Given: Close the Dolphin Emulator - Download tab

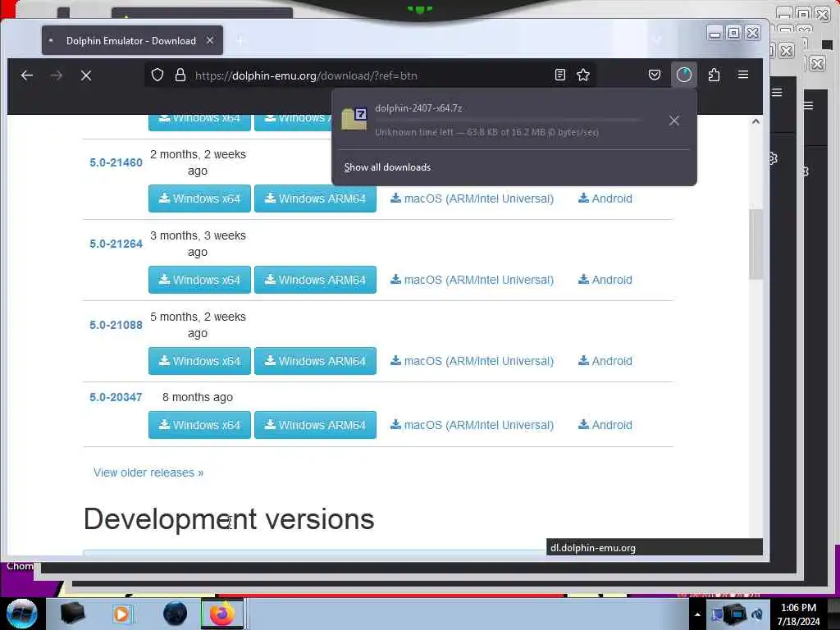Looking at the screenshot, I should click(x=210, y=41).
